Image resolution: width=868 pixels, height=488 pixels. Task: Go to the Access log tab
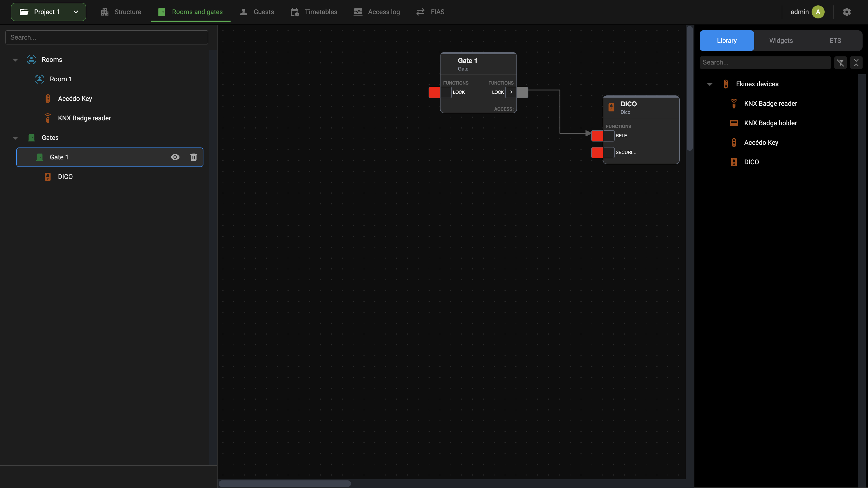coord(377,12)
